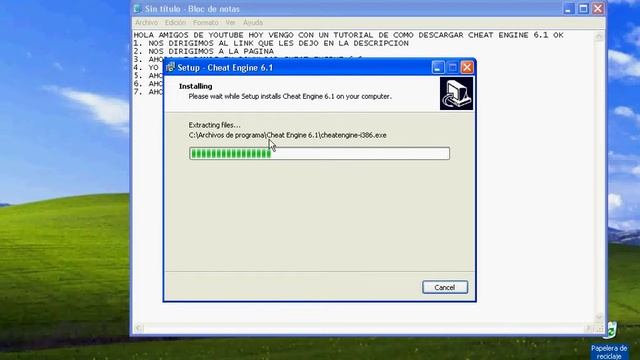Open Papelera de reciclaje desktop icon
This screenshot has height=360, width=640.
coord(609,340)
